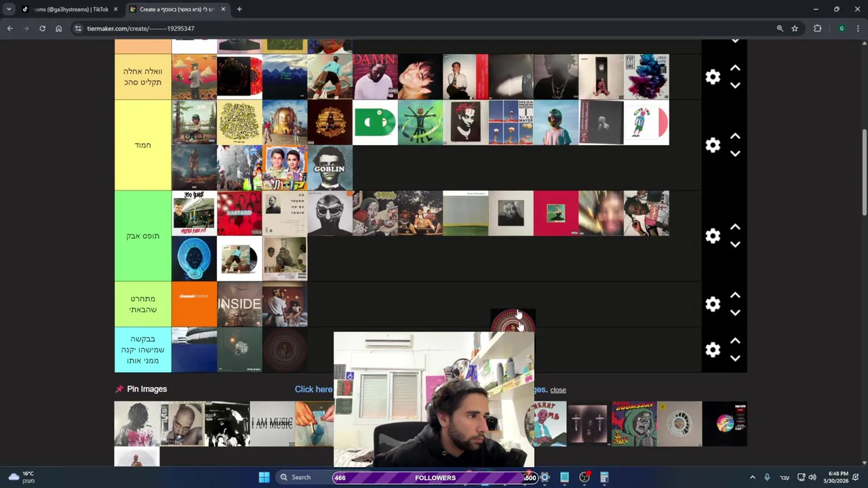This screenshot has width=868, height=488.
Task: Select the INSIDE album cover
Action: tap(239, 304)
